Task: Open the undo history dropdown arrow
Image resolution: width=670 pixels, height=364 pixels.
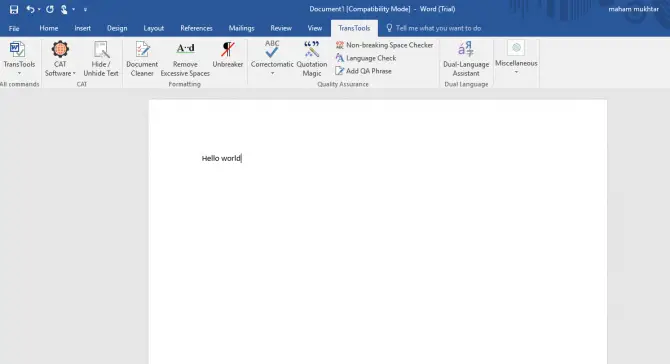Action: tap(39, 9)
